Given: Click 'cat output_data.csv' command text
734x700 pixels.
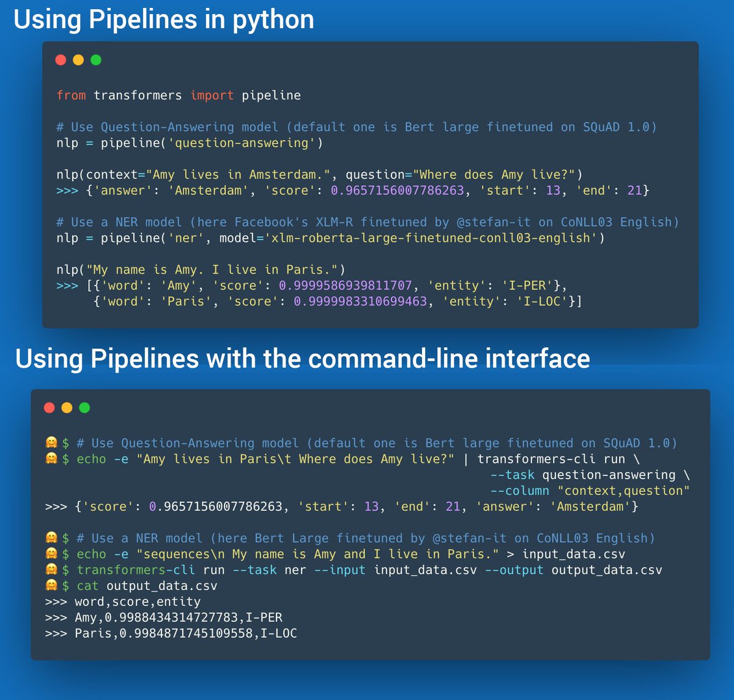Looking at the screenshot, I should [x=147, y=586].
